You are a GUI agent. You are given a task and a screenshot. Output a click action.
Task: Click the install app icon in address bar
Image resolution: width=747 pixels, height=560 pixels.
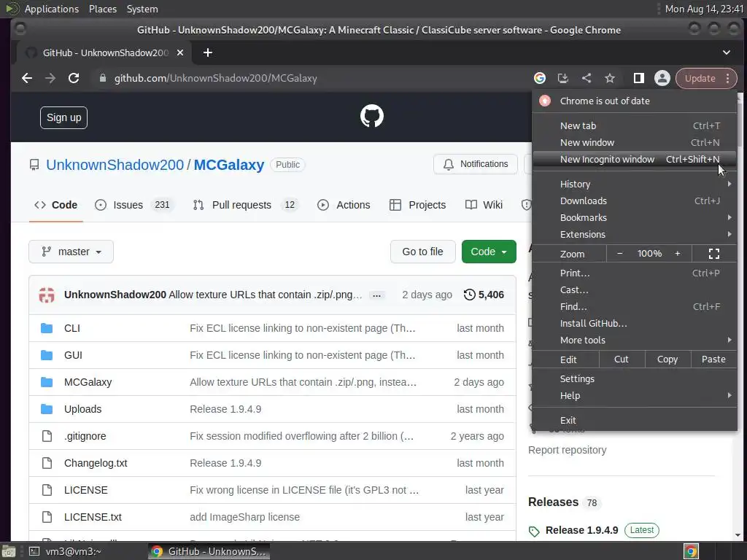pos(562,78)
